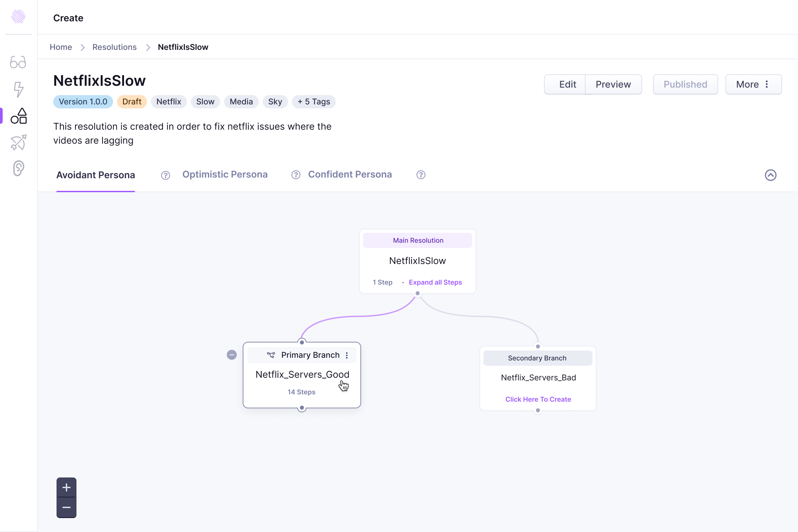Click the Preview button

point(613,84)
